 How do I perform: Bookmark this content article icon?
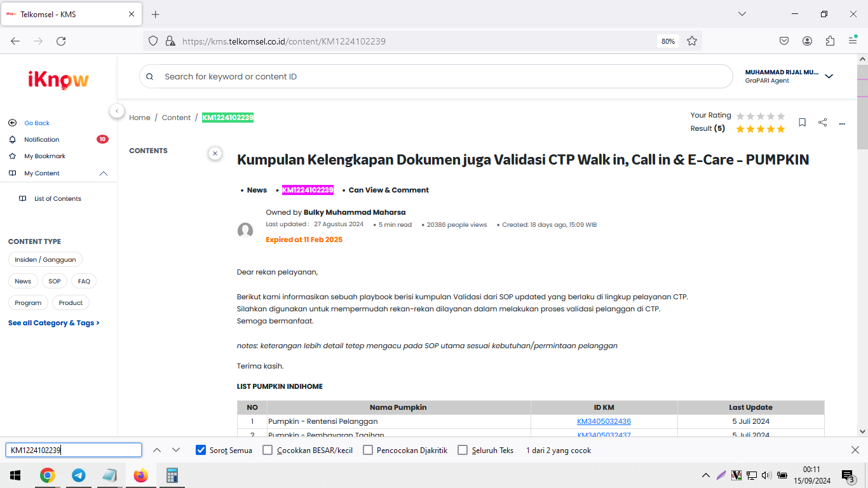803,122
